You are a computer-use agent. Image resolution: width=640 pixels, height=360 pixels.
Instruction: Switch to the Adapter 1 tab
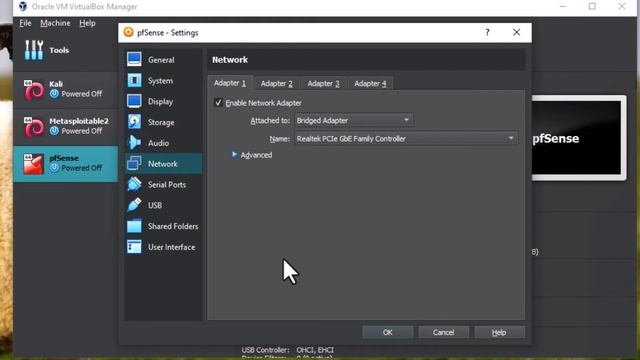230,83
